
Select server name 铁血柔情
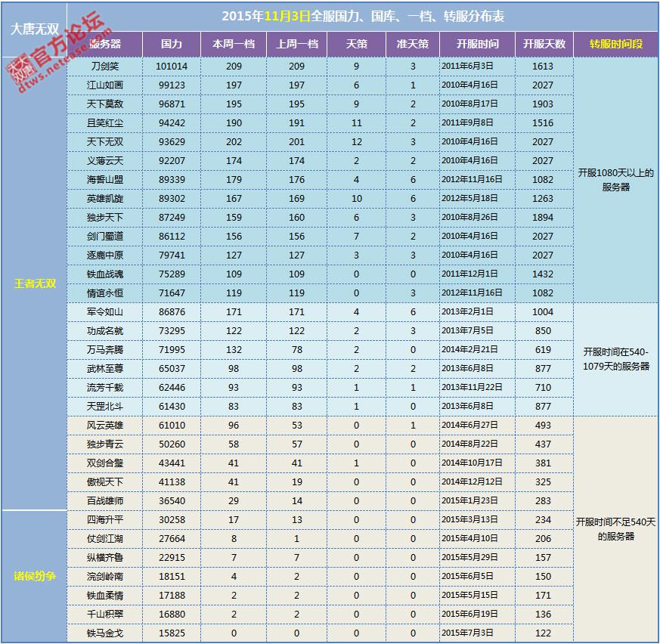coord(105,596)
